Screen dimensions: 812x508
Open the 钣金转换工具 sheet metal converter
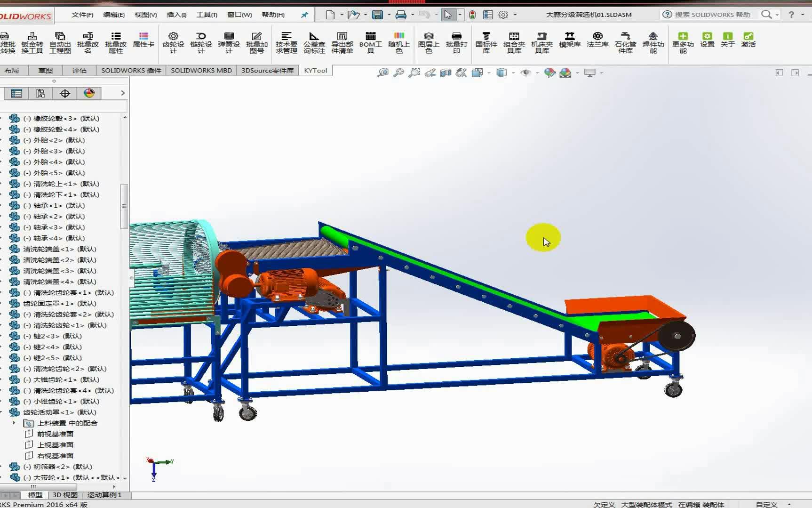point(32,42)
